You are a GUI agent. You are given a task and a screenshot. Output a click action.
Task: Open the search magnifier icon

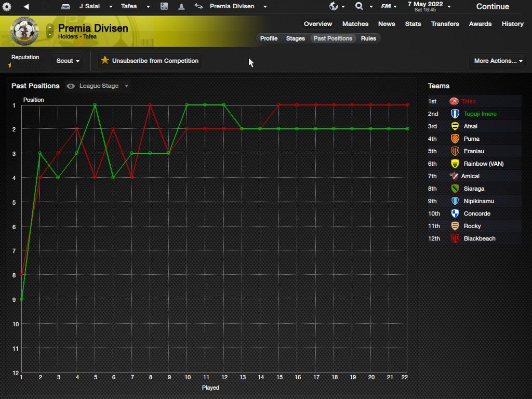[x=359, y=6]
